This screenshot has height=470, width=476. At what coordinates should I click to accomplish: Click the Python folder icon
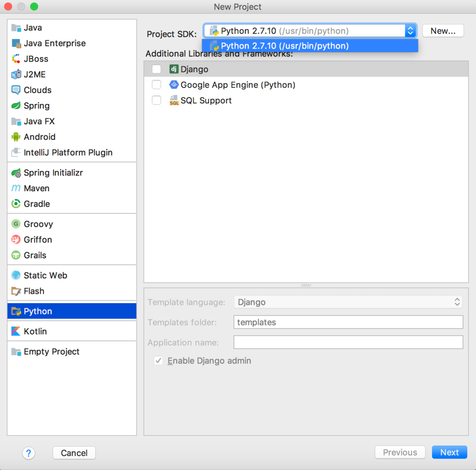(x=16, y=311)
